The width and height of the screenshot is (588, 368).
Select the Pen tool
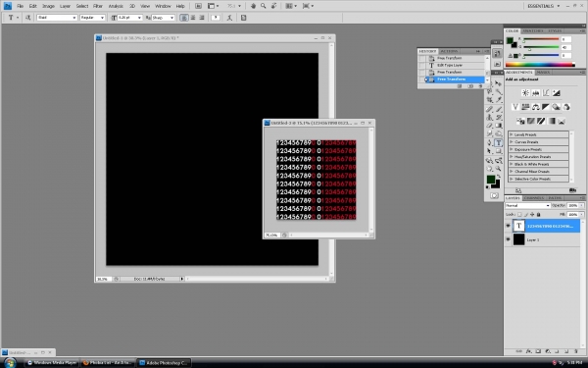point(489,142)
